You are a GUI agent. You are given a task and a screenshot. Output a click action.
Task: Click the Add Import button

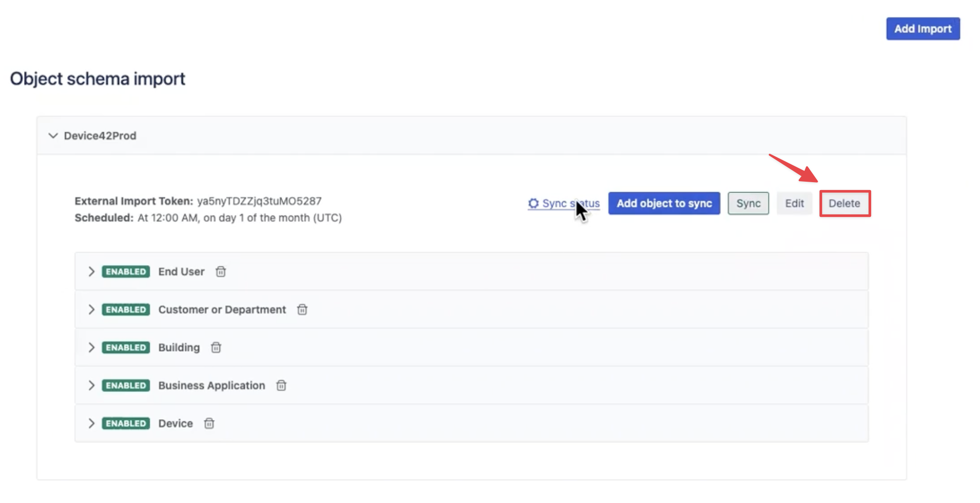[x=923, y=29]
